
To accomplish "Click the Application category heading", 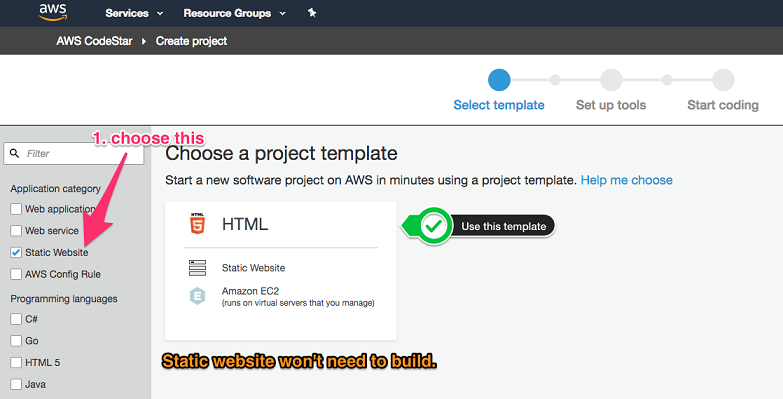I will [x=55, y=189].
